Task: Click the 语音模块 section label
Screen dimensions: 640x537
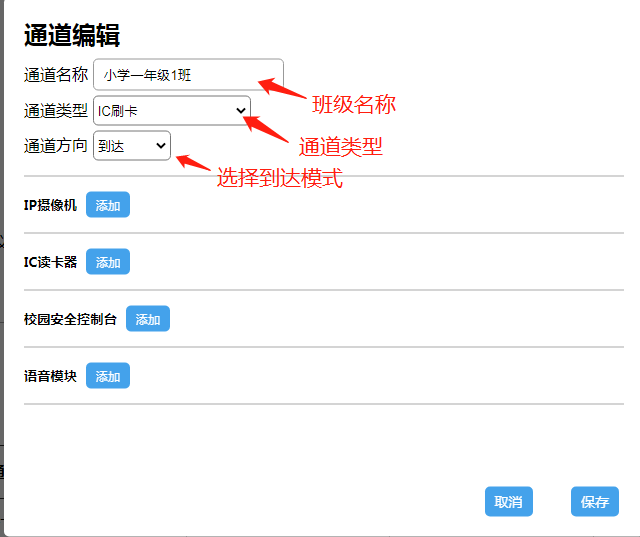Action: coord(50,376)
